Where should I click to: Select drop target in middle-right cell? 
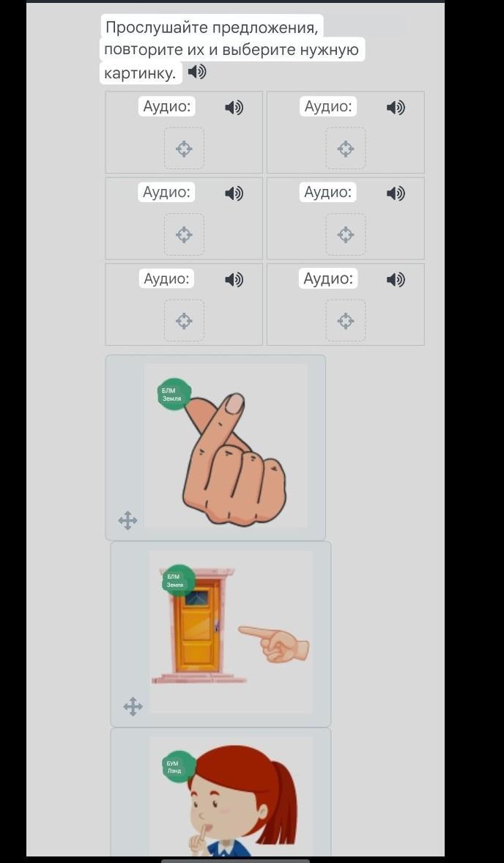click(x=346, y=235)
